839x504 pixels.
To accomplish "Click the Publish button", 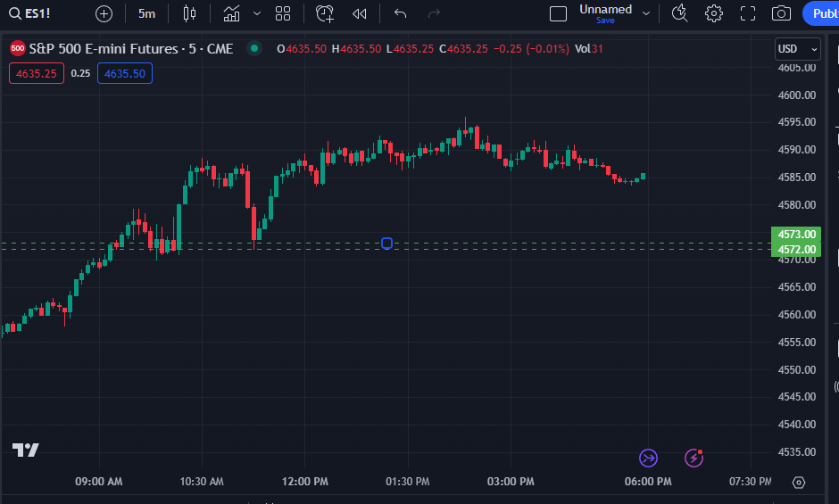I will 821,13.
